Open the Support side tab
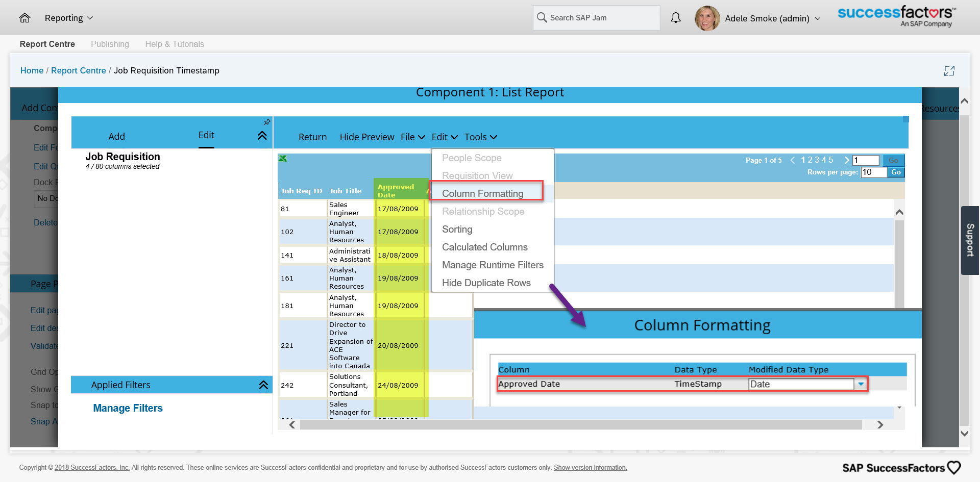This screenshot has width=980, height=482. 970,240
